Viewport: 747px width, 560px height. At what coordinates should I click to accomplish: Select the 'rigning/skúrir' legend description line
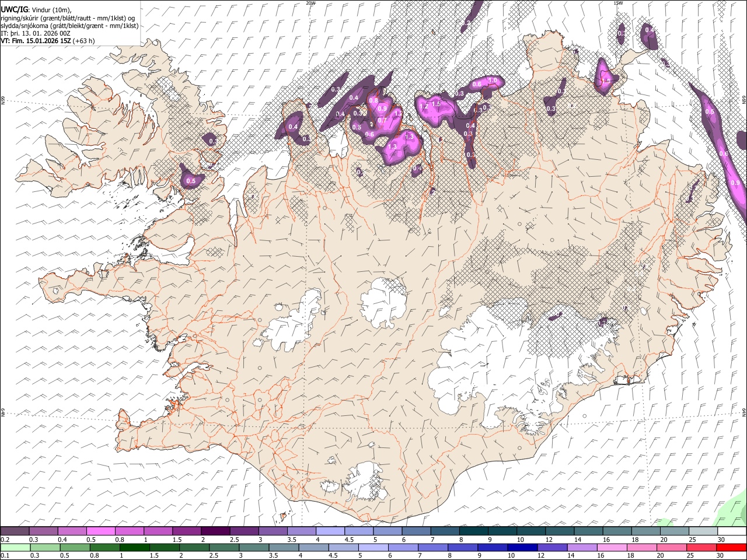(69, 17)
